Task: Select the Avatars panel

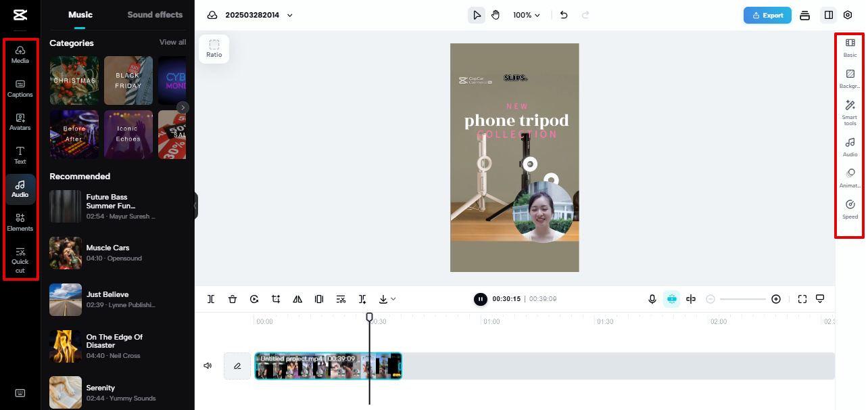Action: 20,122
